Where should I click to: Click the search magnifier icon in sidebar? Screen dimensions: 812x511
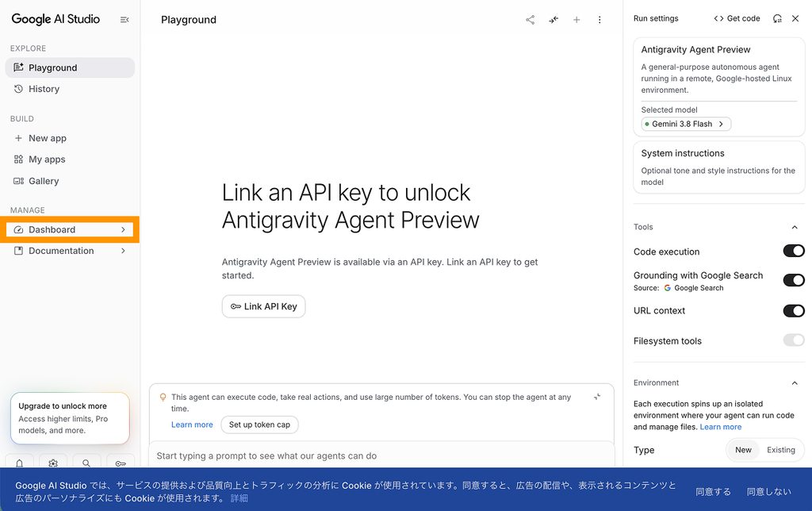coord(86,463)
